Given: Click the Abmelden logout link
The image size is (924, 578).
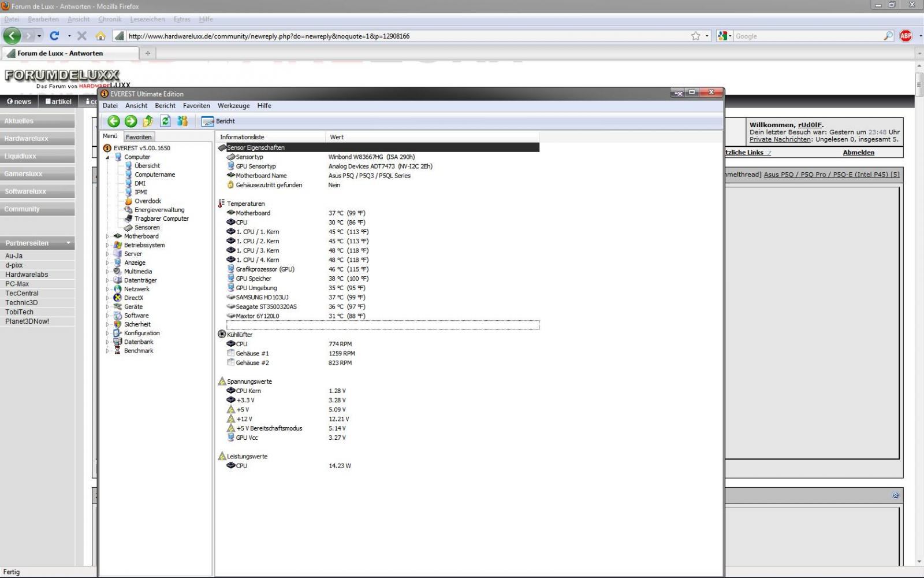Looking at the screenshot, I should point(858,153).
